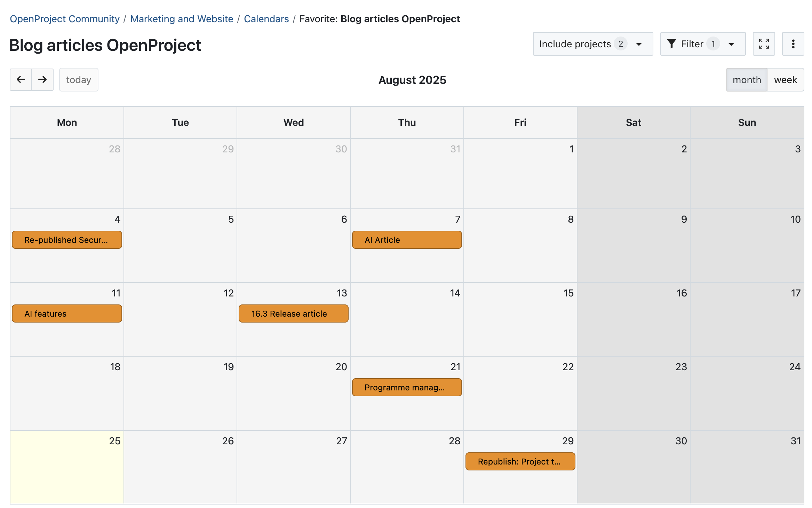Open the Calendars breadcrumb link

[266, 19]
